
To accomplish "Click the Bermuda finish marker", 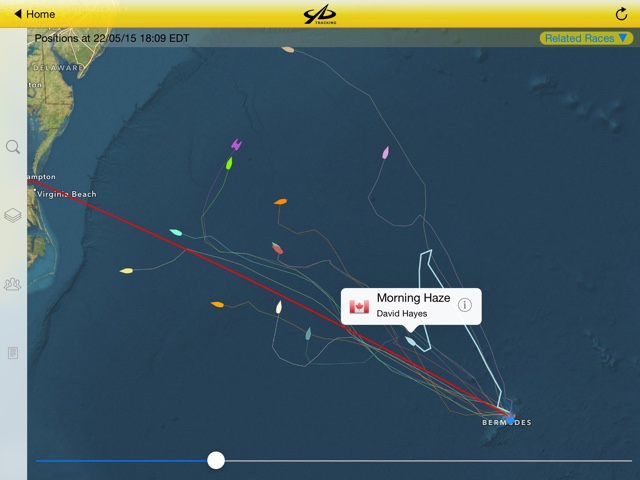I will (x=510, y=418).
